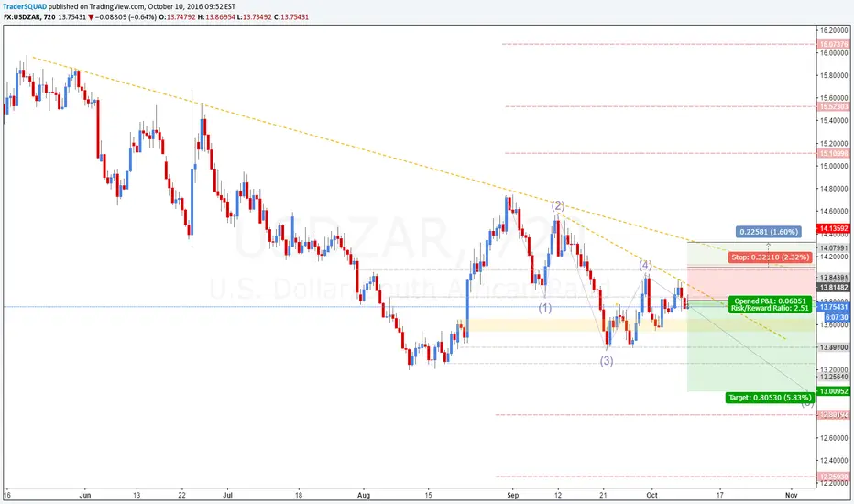Click the Jun date on time axis
The image size is (854, 504).
(85, 495)
